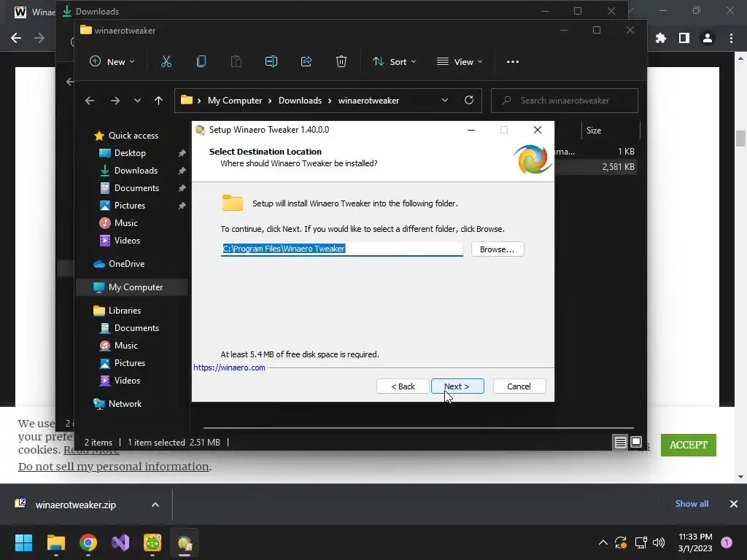Show hidden tray icons chevron
This screenshot has width=747, height=560.
click(x=603, y=542)
